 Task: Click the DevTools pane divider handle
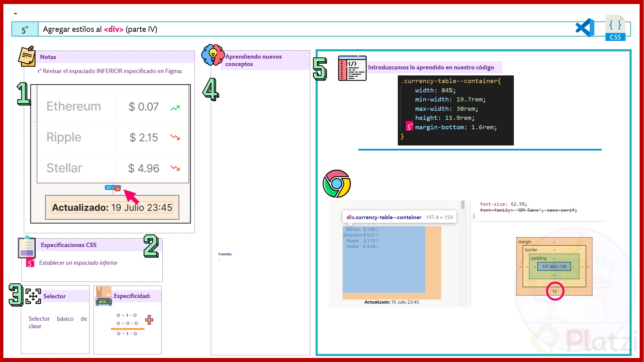463,204
